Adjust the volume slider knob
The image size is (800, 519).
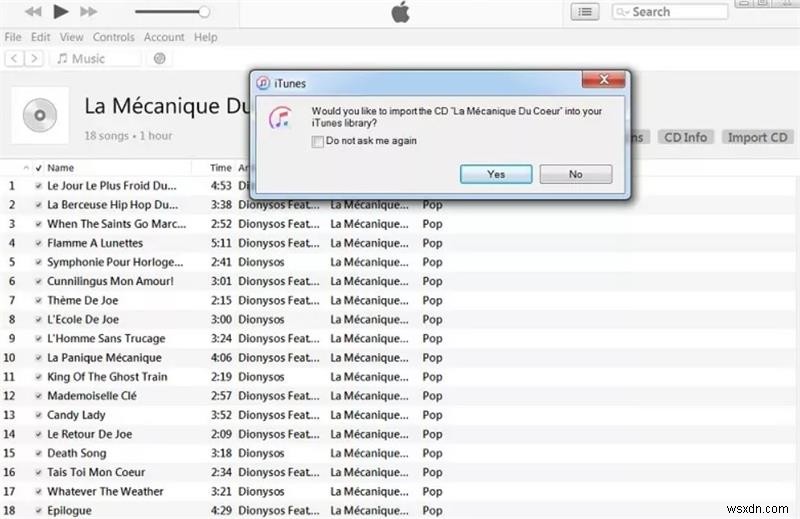pyautogui.click(x=204, y=12)
